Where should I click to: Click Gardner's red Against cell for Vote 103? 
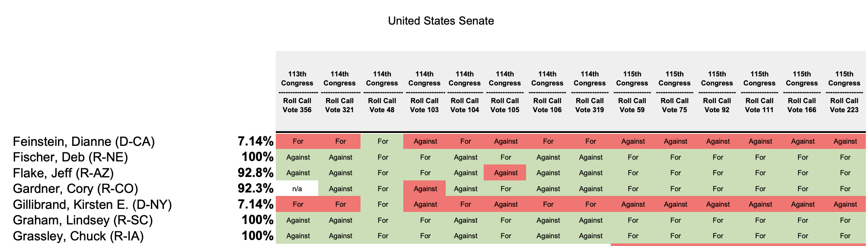[425, 189]
